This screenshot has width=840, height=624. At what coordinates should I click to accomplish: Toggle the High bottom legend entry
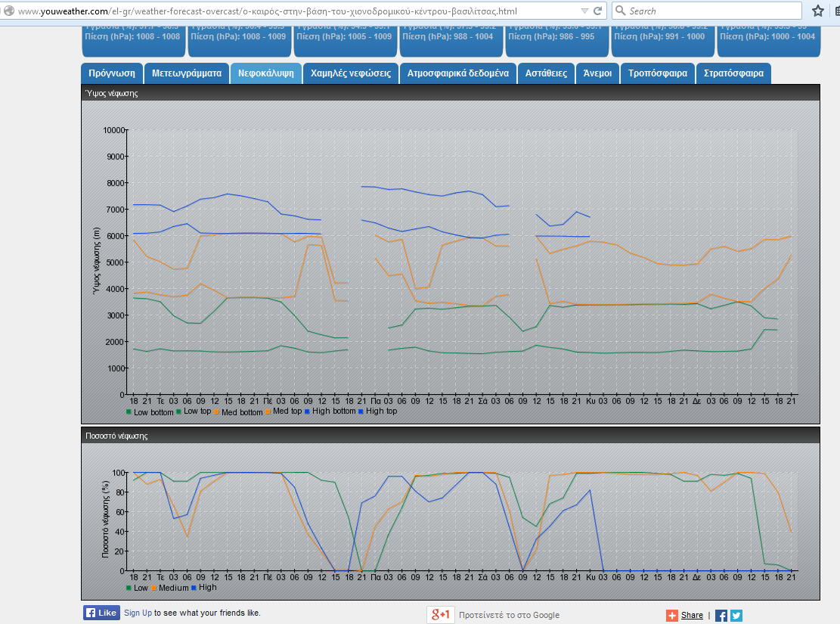point(330,411)
